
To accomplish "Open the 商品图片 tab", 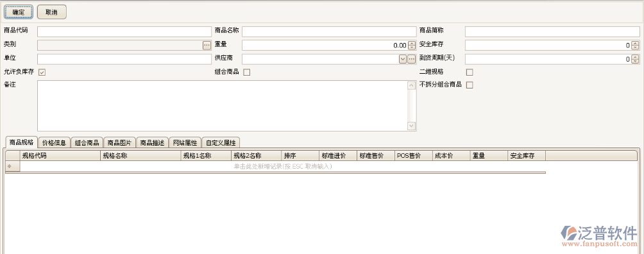I will pyautogui.click(x=119, y=142).
